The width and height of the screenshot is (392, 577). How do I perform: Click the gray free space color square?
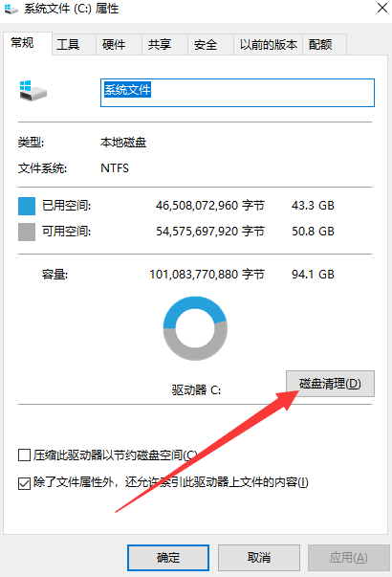pos(27,232)
